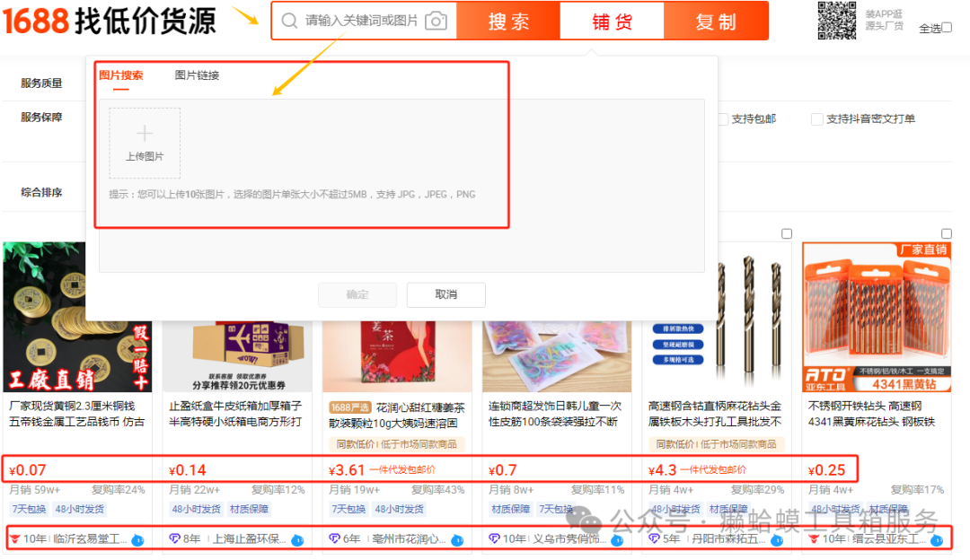Click the ¥4.3 price
Viewport: 970px width, 560px height.
tap(663, 470)
